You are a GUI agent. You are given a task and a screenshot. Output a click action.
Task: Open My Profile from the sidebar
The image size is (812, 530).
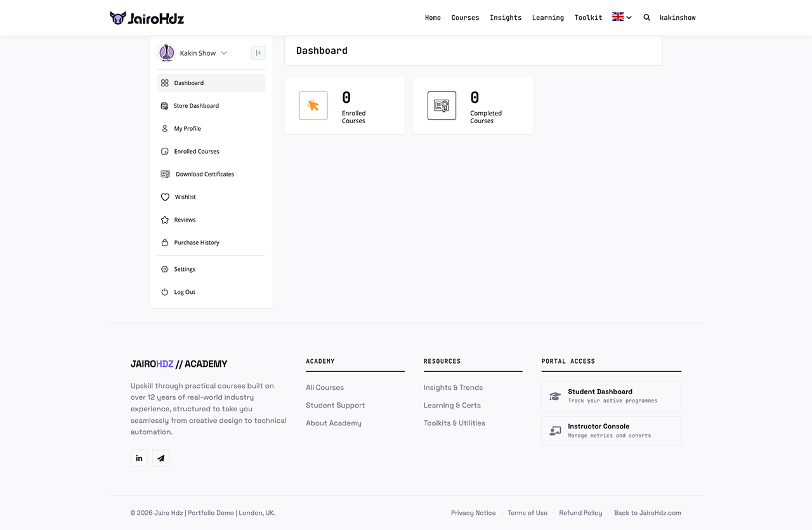point(211,129)
